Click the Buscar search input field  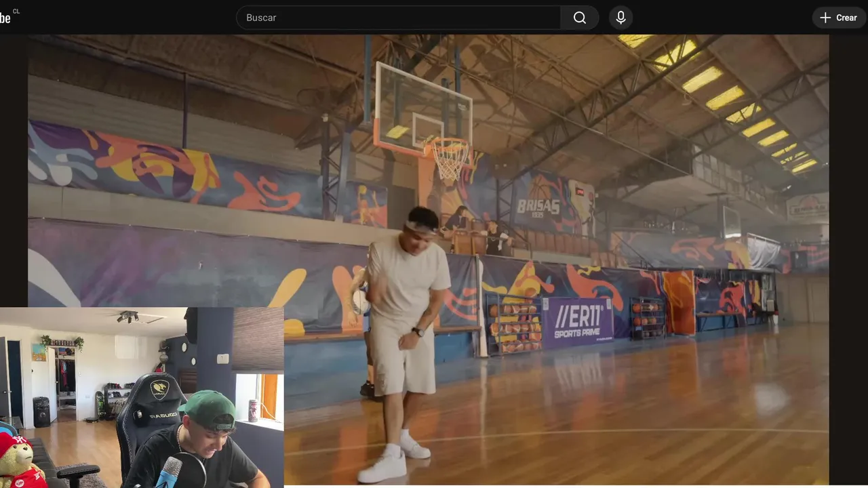399,18
